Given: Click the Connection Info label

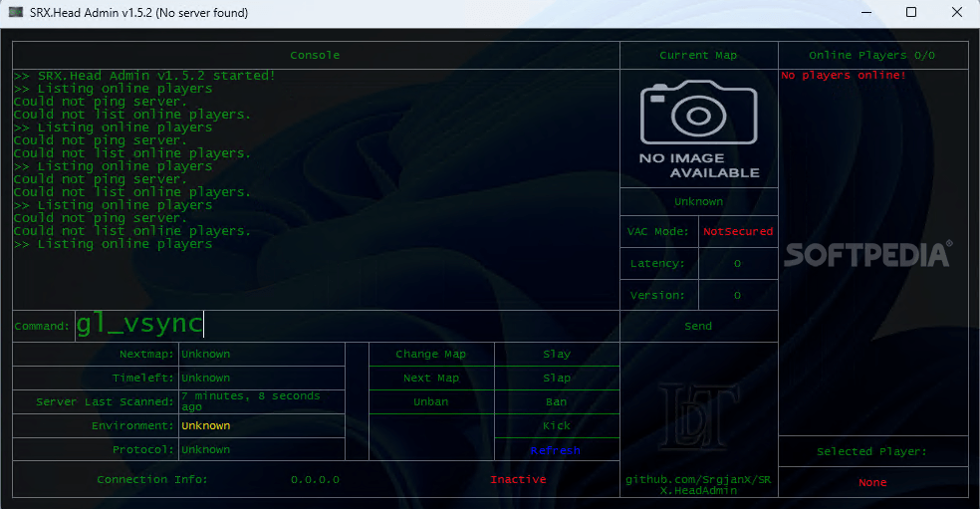Looking at the screenshot, I should click(151, 479).
